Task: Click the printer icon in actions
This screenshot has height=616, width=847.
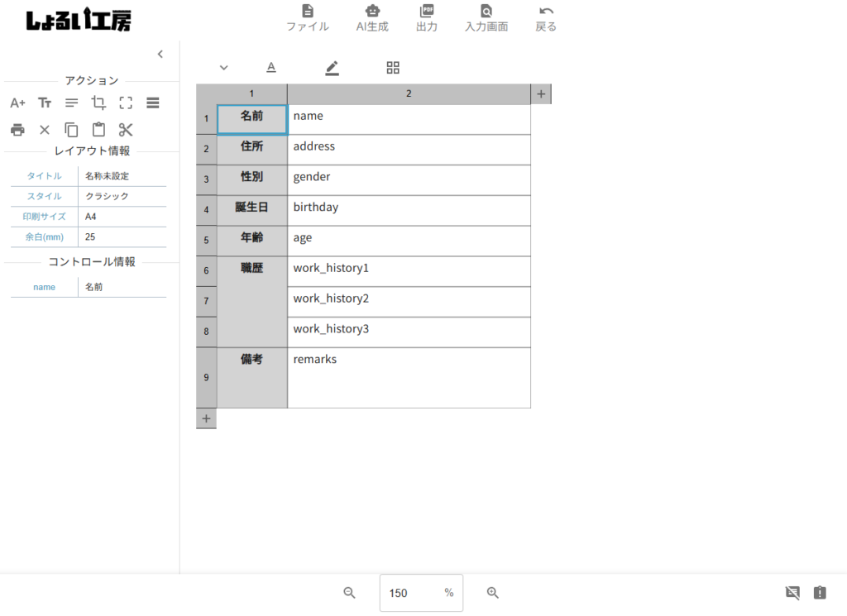Action: pyautogui.click(x=17, y=130)
